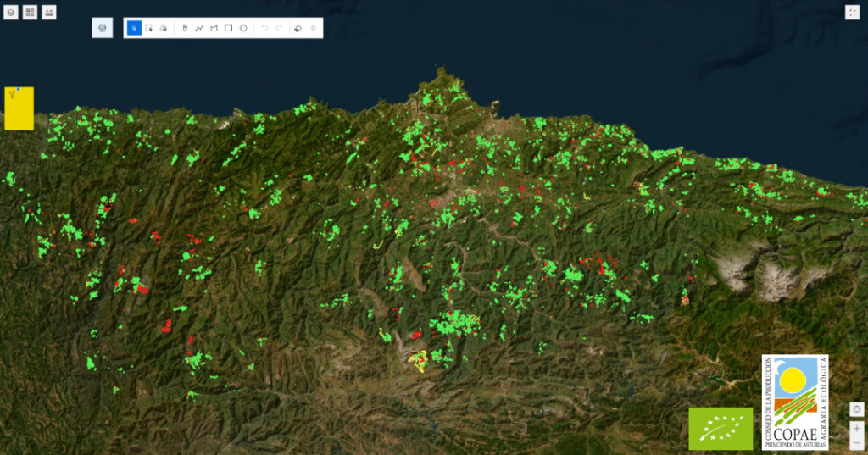Image resolution: width=868 pixels, height=455 pixels.
Task: Select the rectangle drawing tool
Action: tap(228, 28)
